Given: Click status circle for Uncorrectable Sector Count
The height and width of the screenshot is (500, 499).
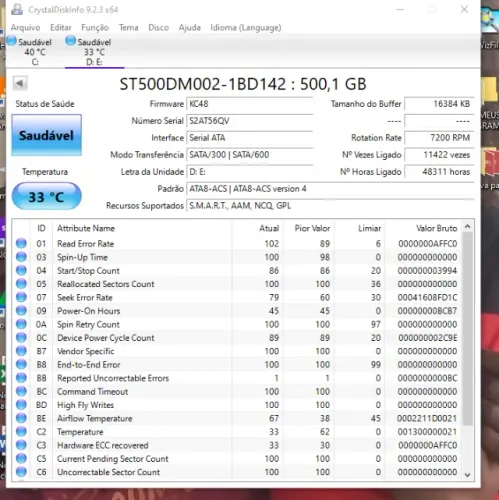Looking at the screenshot, I should (21, 472).
